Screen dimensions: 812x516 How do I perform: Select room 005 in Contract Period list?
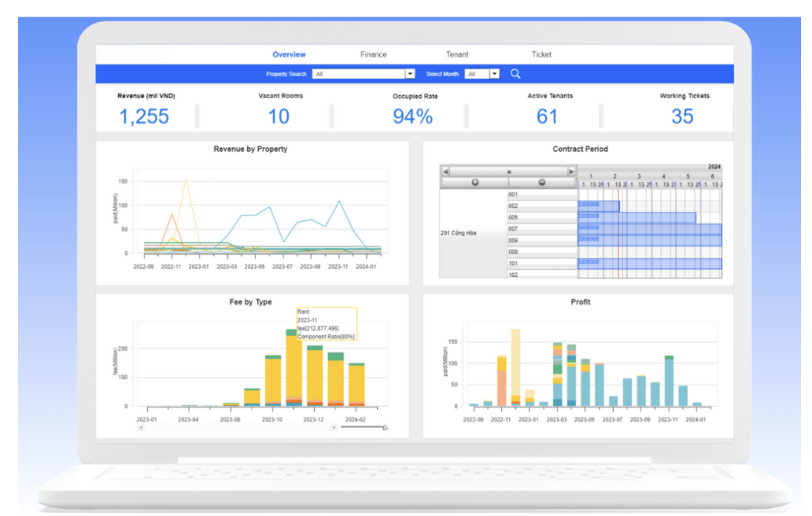[x=541, y=217]
